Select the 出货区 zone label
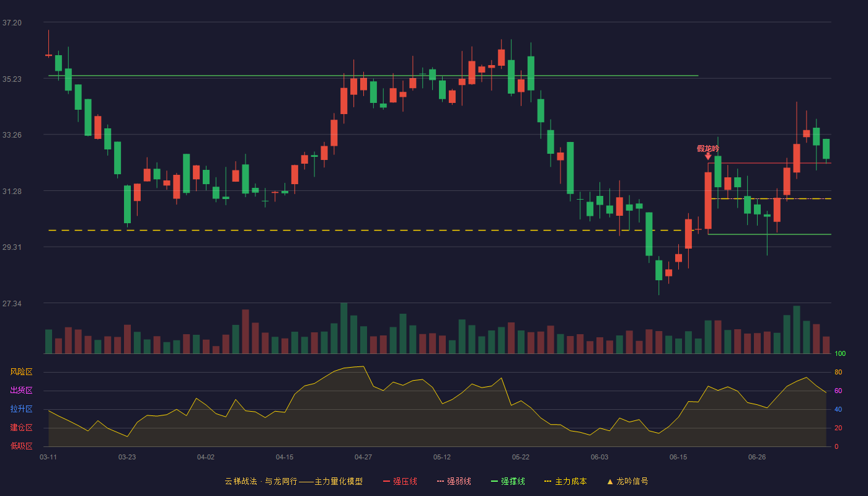Screen dimensions: 868x496 pyautogui.click(x=21, y=391)
